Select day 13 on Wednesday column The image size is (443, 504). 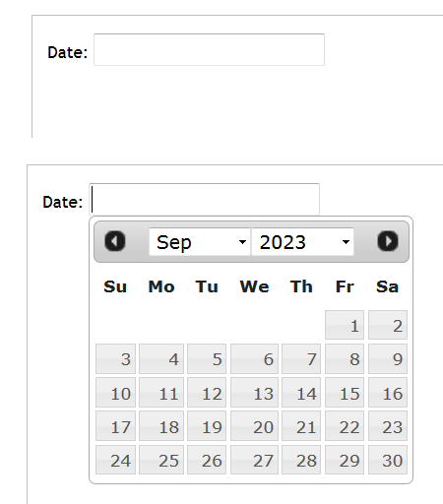click(254, 393)
